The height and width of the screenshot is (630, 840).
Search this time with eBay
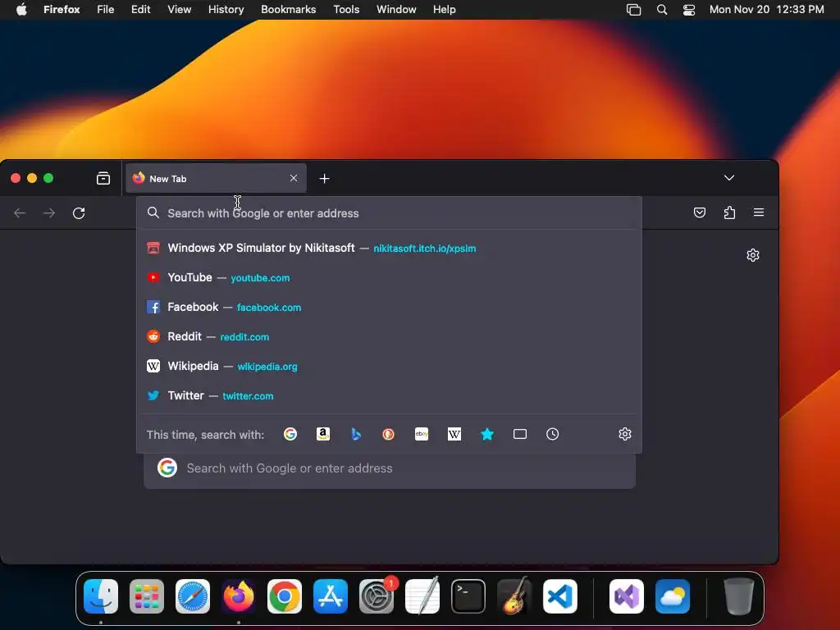[422, 434]
